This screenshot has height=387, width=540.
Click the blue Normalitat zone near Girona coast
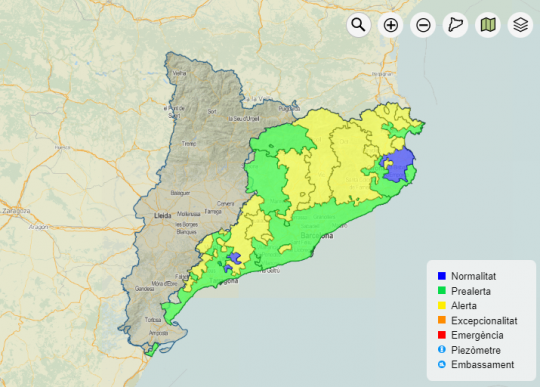(399, 165)
